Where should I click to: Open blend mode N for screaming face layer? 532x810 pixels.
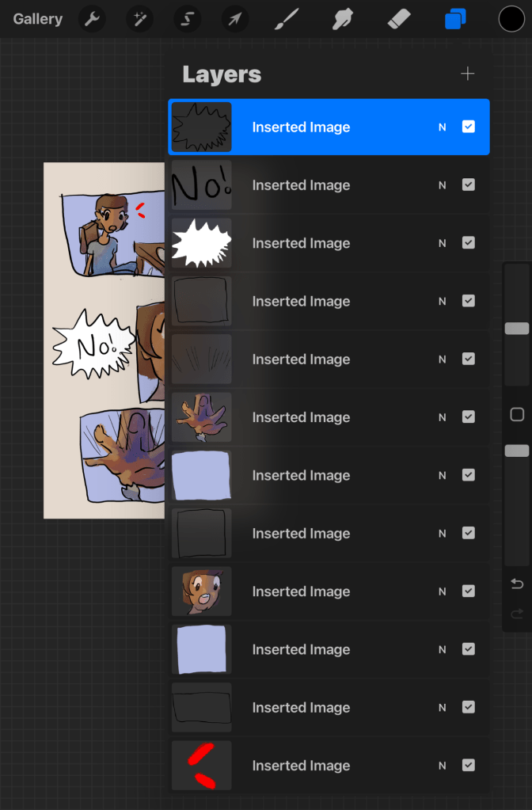tap(443, 591)
